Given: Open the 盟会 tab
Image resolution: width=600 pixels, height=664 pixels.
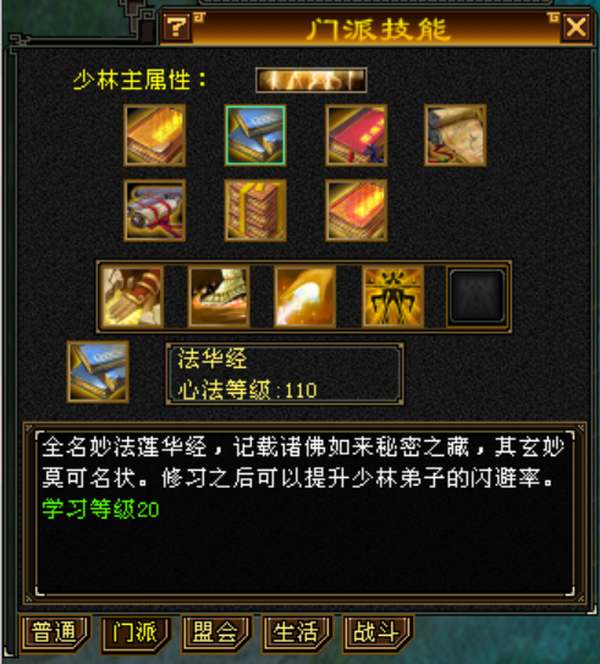Looking at the screenshot, I should click(216, 634).
